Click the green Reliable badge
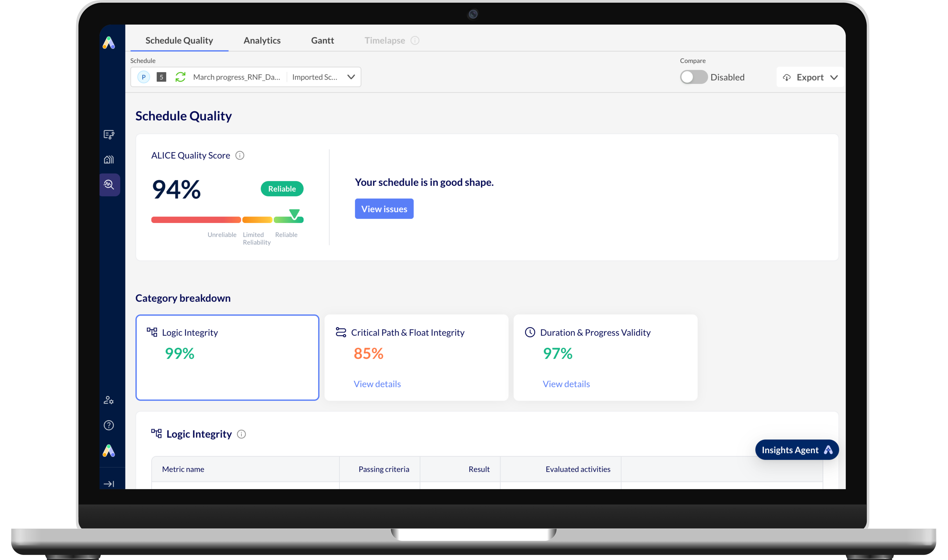 [x=282, y=189]
